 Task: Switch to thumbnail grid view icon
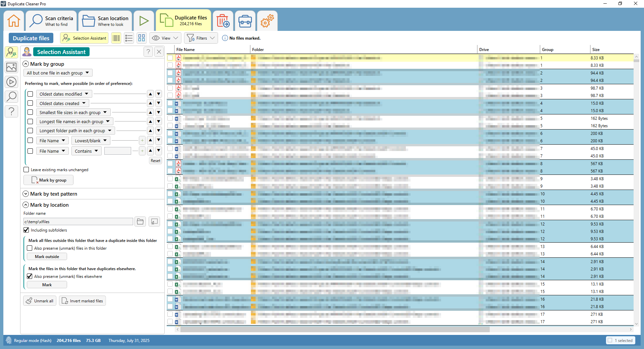click(142, 38)
